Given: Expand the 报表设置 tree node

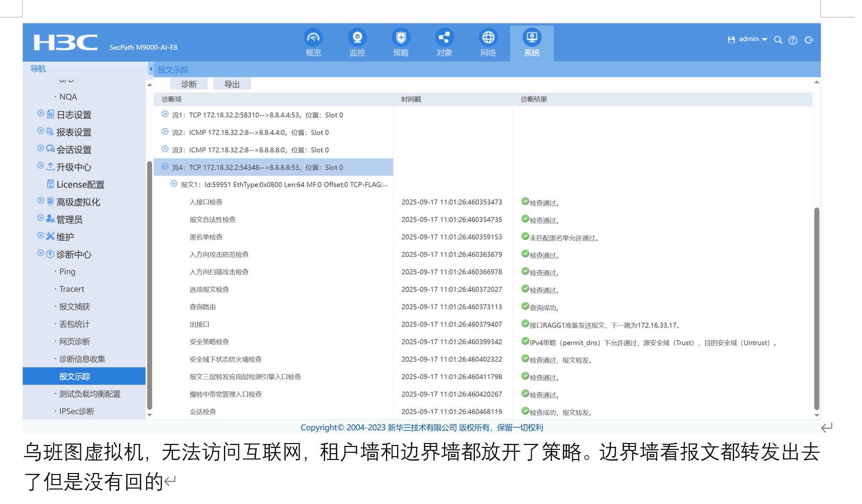Looking at the screenshot, I should 41,131.
